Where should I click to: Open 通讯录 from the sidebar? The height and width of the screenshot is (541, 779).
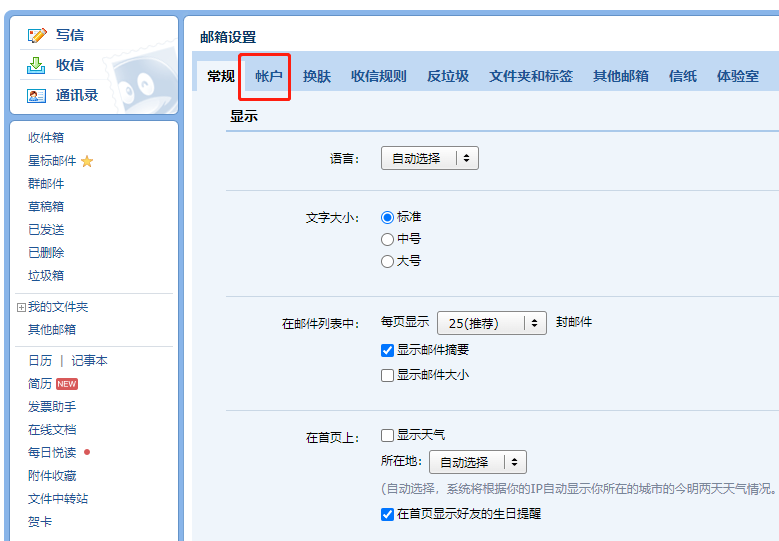pos(77,95)
